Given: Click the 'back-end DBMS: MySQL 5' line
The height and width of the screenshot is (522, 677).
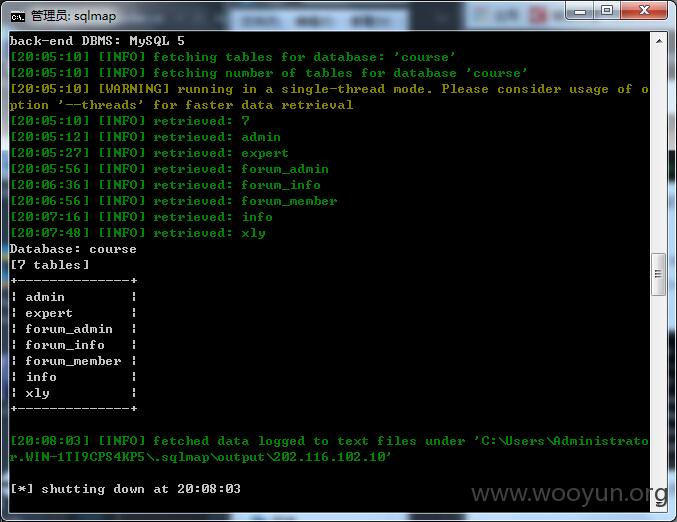Looking at the screenshot, I should [97, 41].
